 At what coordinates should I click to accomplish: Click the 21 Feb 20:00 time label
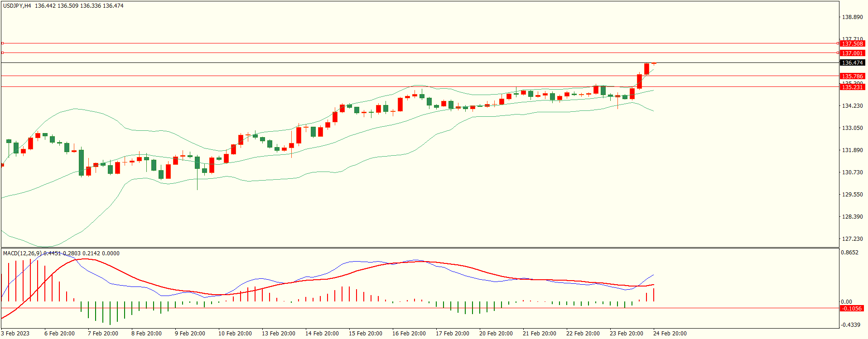coord(540,334)
